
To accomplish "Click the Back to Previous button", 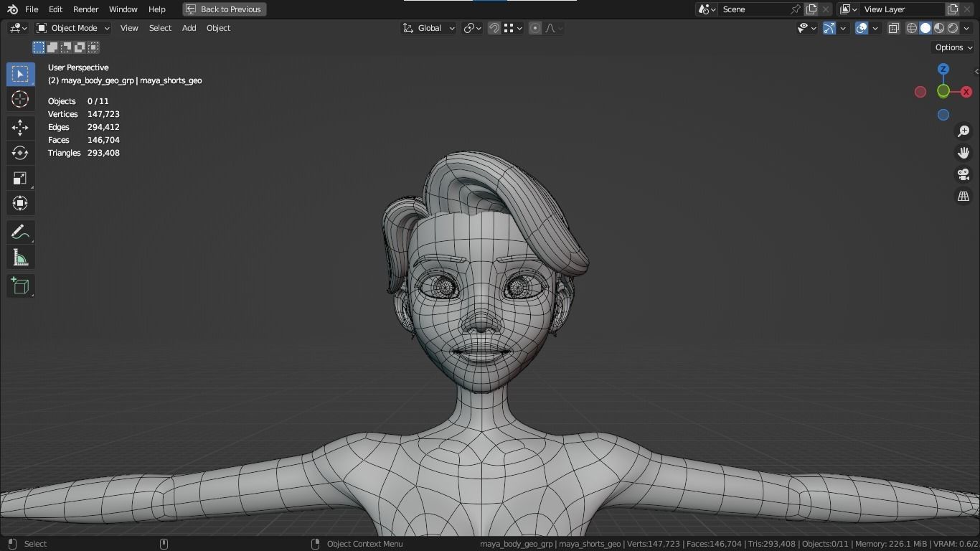I will pyautogui.click(x=224, y=9).
